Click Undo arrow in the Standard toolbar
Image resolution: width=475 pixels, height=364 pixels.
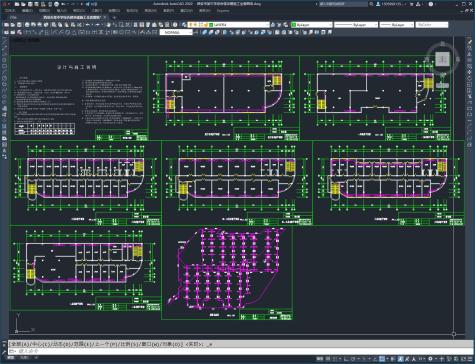pos(88,25)
